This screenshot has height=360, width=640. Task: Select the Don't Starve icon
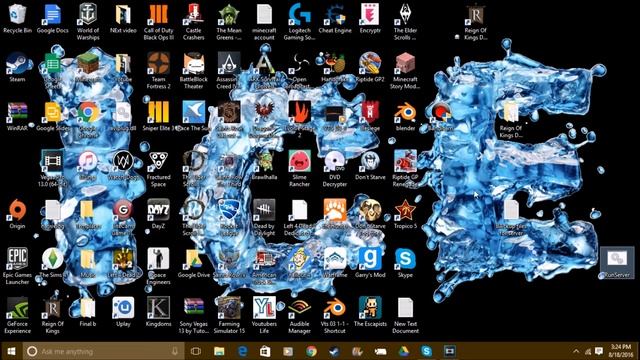pyautogui.click(x=370, y=166)
